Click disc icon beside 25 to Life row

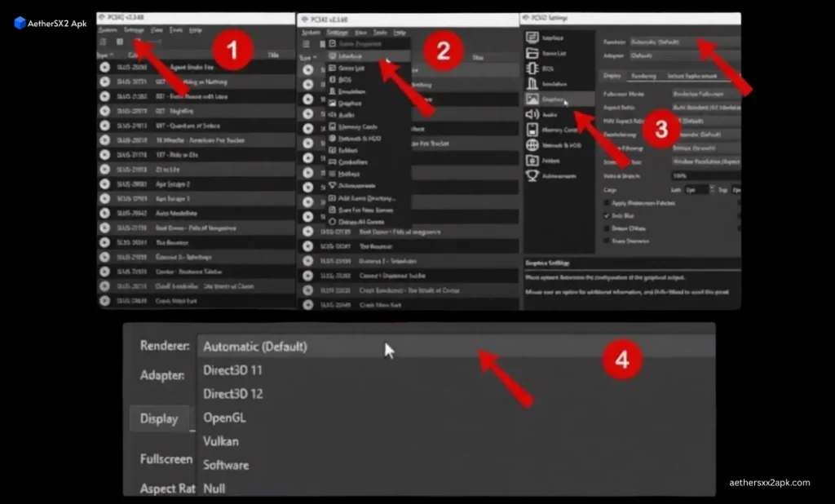tap(105, 169)
